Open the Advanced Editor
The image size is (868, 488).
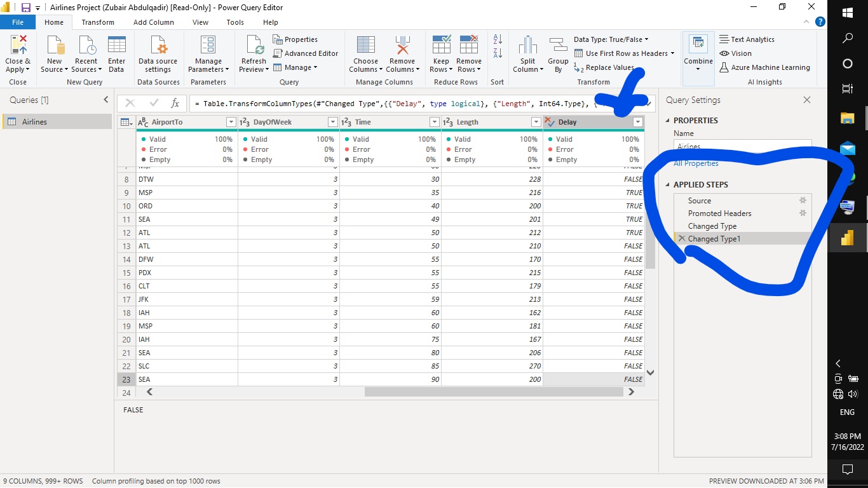(306, 53)
